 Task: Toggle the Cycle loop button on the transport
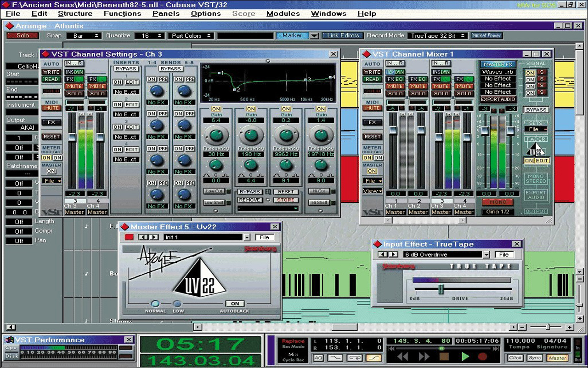355,357
